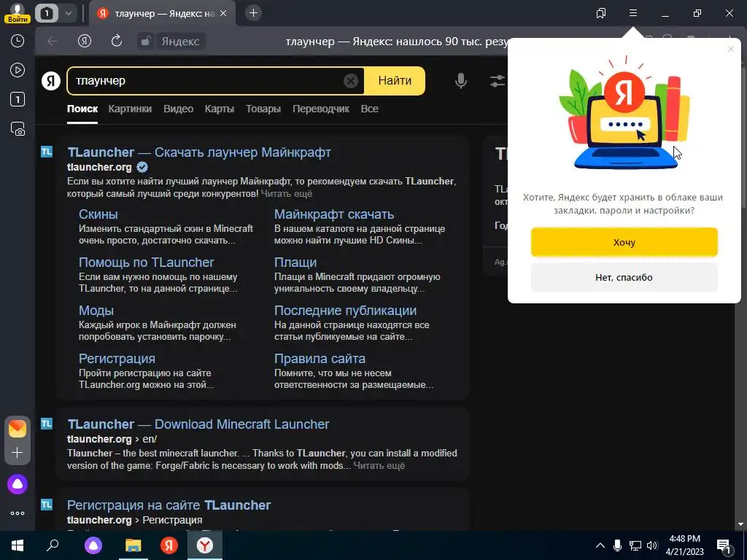The width and height of the screenshot is (747, 560).
Task: Switch to the Товары tab
Action: [x=263, y=109]
